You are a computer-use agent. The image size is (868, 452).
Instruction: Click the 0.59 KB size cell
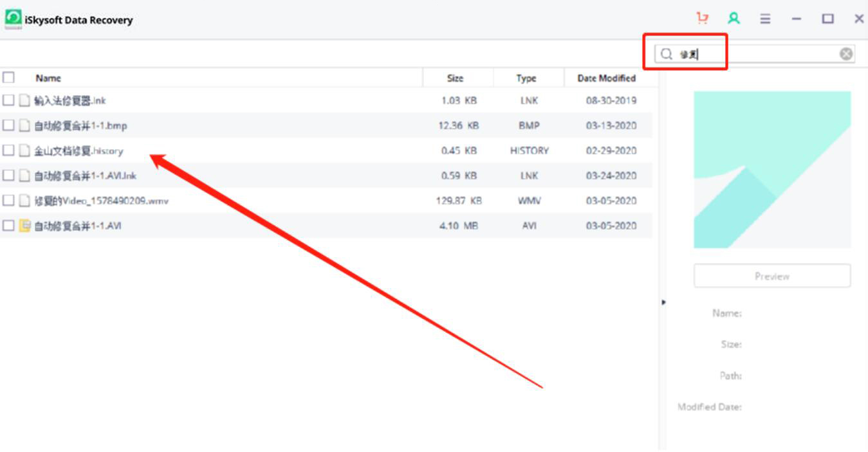(459, 176)
